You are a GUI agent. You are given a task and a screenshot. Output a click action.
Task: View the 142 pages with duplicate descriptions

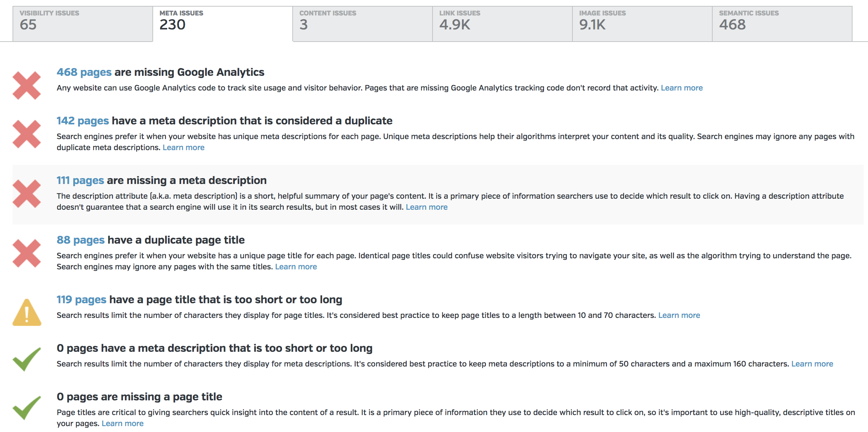pos(82,121)
